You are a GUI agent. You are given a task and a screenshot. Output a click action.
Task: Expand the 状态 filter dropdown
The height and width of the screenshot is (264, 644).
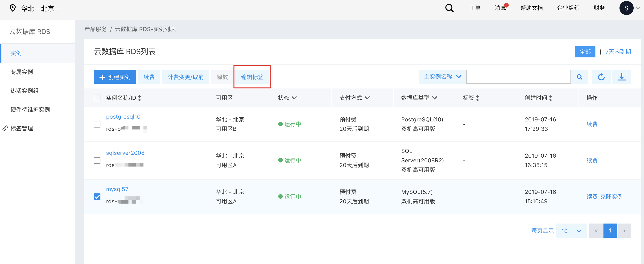pyautogui.click(x=287, y=98)
